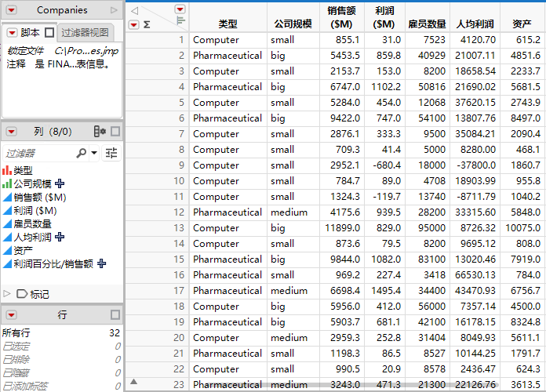
Task: Select the 人均利润 column header
Action: tap(475, 17)
